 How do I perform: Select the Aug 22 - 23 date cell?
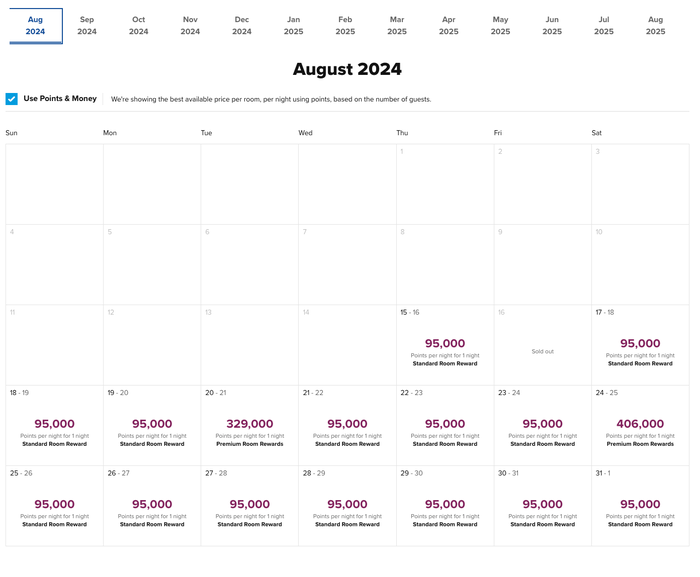pyautogui.click(x=445, y=425)
